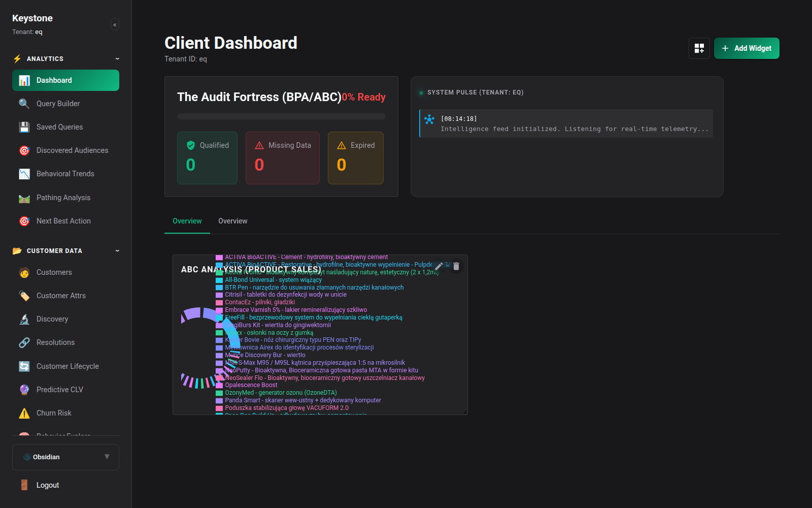This screenshot has height=508, width=812.
Task: Click the Pathing Analysis track icon
Action: [24, 198]
